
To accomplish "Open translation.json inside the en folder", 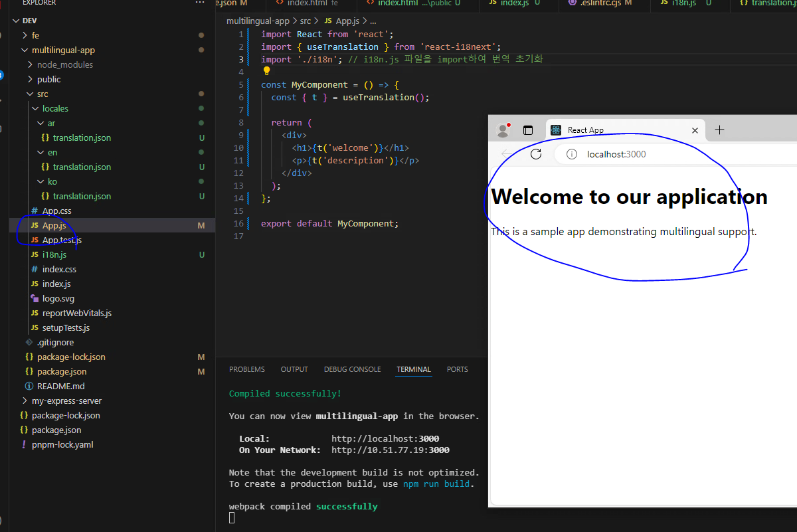I will 82,167.
